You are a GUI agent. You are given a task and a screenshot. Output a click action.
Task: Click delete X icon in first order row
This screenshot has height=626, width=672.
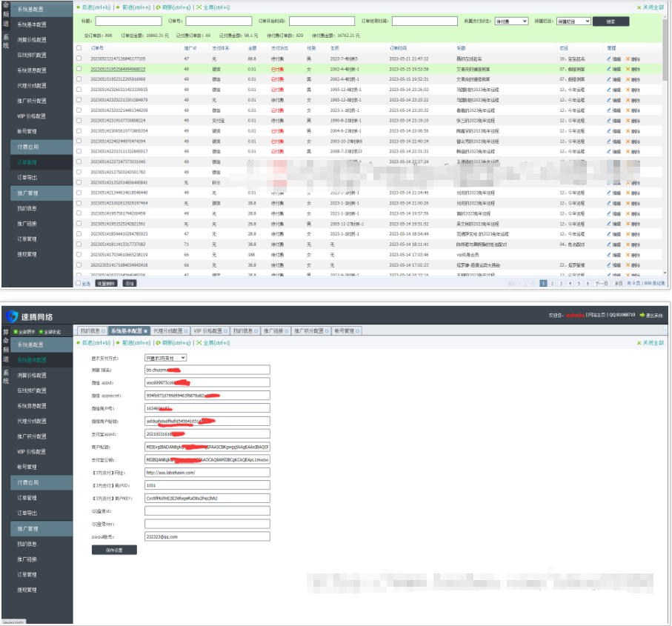pos(628,58)
